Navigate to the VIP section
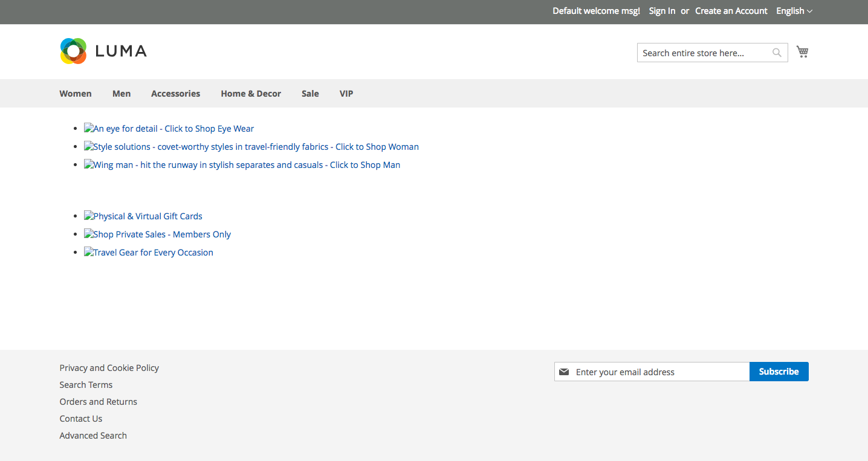 point(346,94)
